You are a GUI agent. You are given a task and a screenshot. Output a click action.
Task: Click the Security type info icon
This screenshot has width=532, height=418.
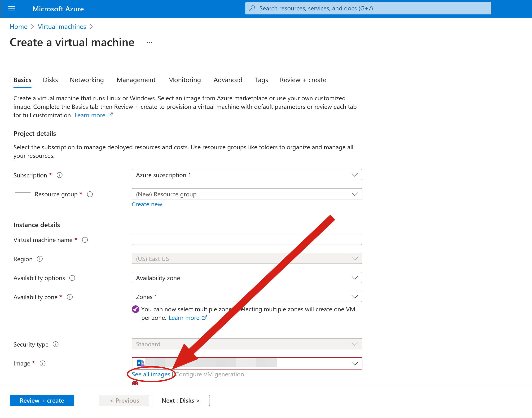pos(56,344)
